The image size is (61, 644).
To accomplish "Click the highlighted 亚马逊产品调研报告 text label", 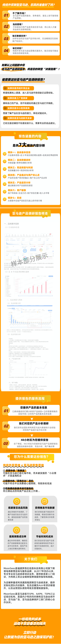I will (x=14, y=69).
